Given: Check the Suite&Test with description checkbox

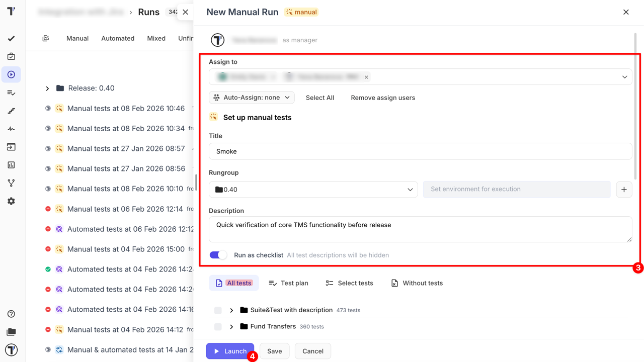Looking at the screenshot, I should (x=218, y=310).
